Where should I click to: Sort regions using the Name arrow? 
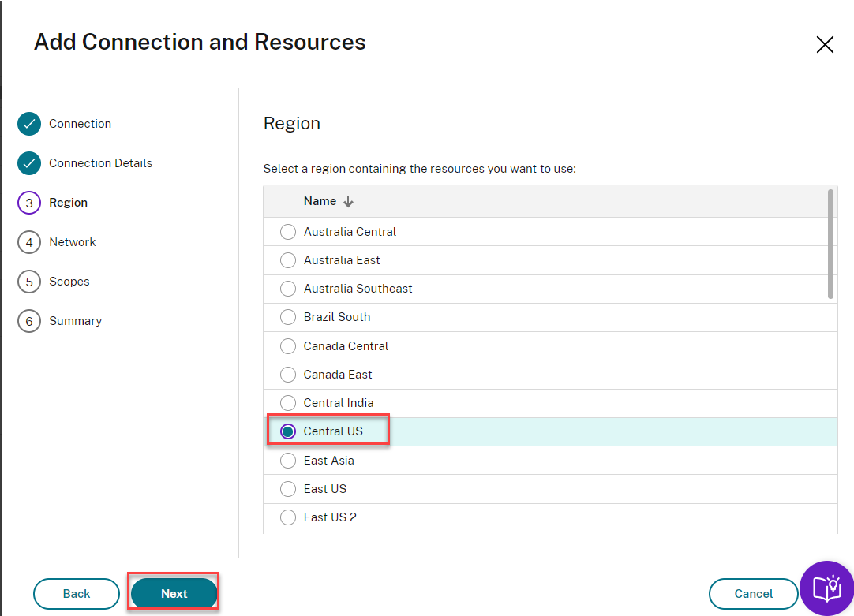pos(348,202)
